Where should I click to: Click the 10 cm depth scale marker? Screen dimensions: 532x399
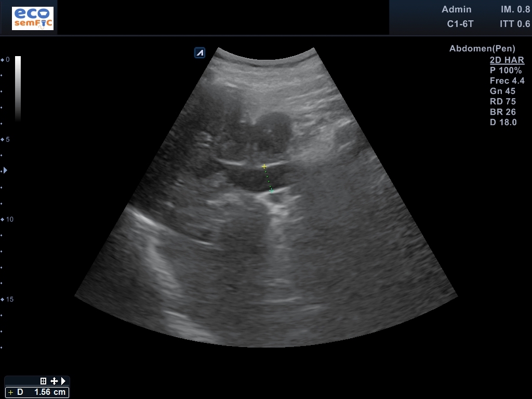9,219
